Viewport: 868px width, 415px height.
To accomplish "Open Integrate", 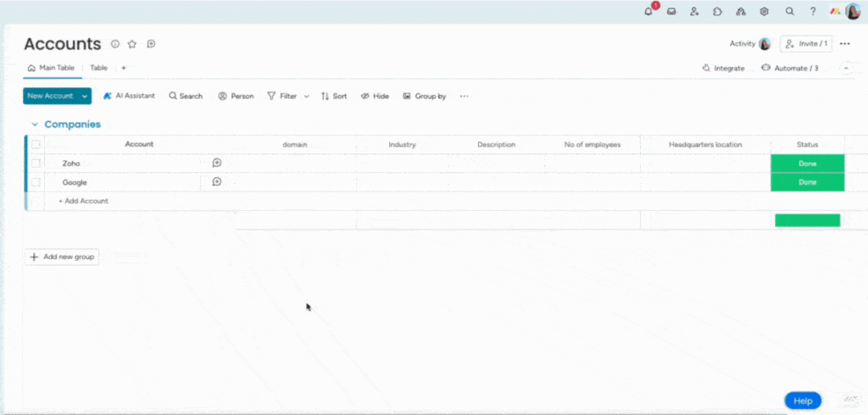I will [724, 68].
